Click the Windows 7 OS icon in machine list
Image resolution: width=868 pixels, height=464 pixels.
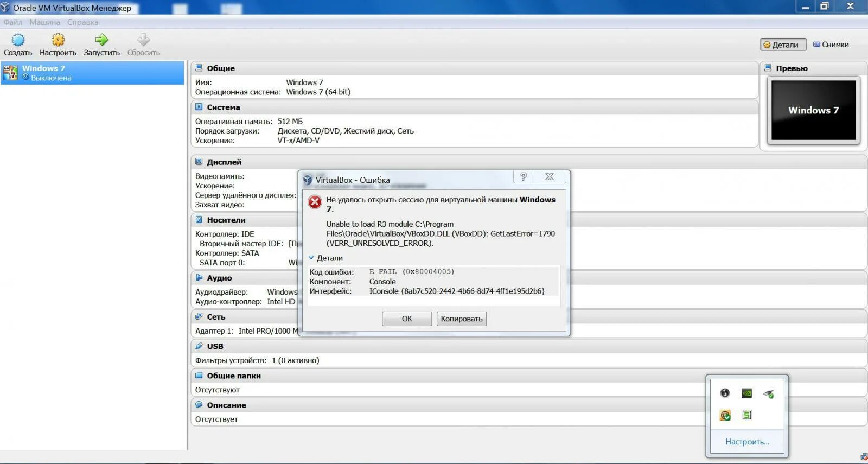[x=10, y=73]
